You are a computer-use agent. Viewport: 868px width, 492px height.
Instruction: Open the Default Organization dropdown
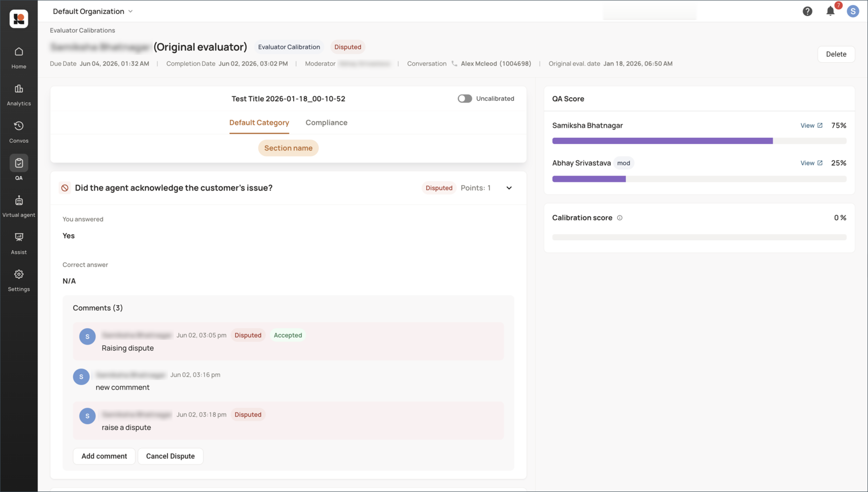pyautogui.click(x=93, y=12)
